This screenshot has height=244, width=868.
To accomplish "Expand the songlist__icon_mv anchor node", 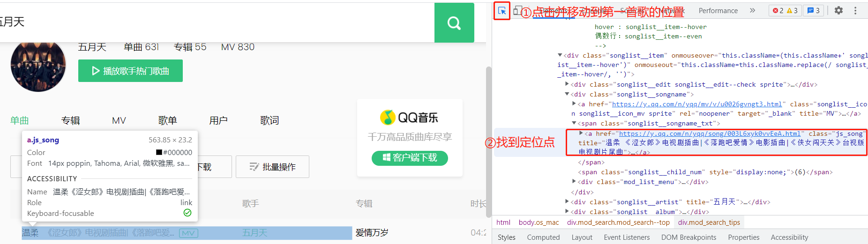I will point(574,104).
